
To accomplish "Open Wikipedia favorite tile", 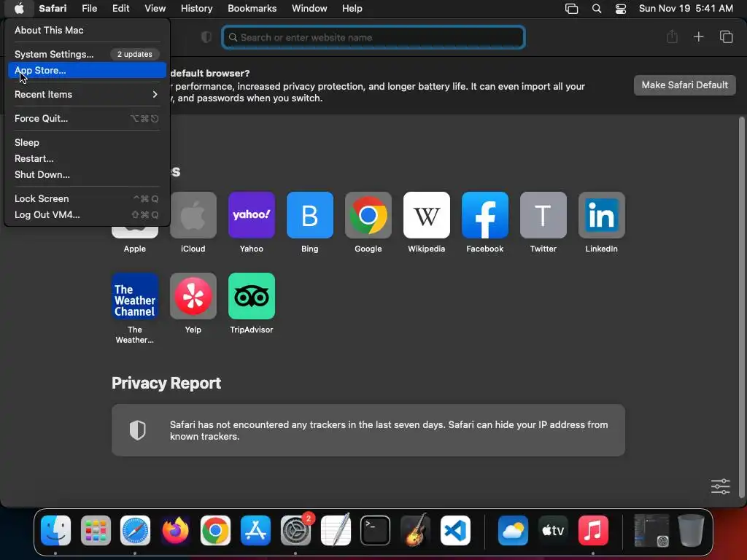I will [x=426, y=215].
